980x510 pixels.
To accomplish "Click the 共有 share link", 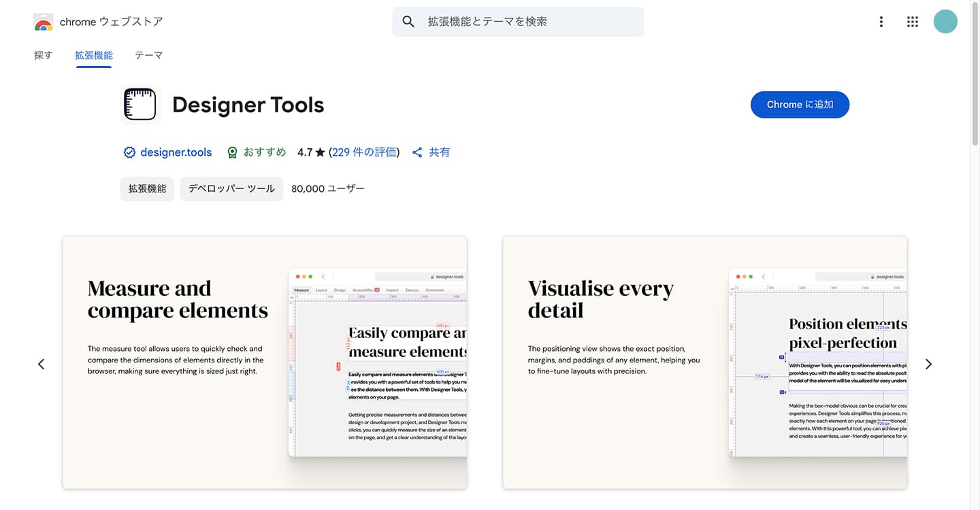I will (x=439, y=152).
